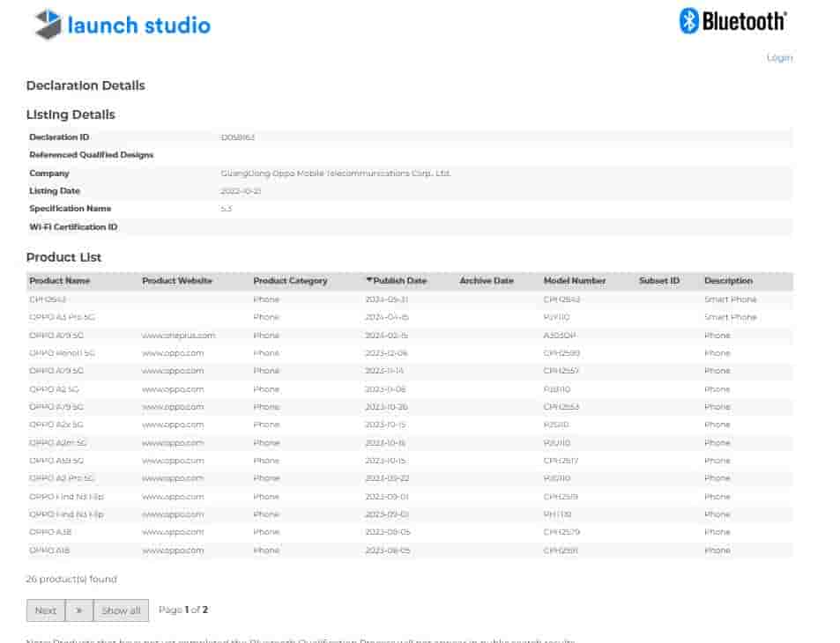Toggle the Publish Date sort arrow
The image size is (840, 643).
tap(369, 281)
